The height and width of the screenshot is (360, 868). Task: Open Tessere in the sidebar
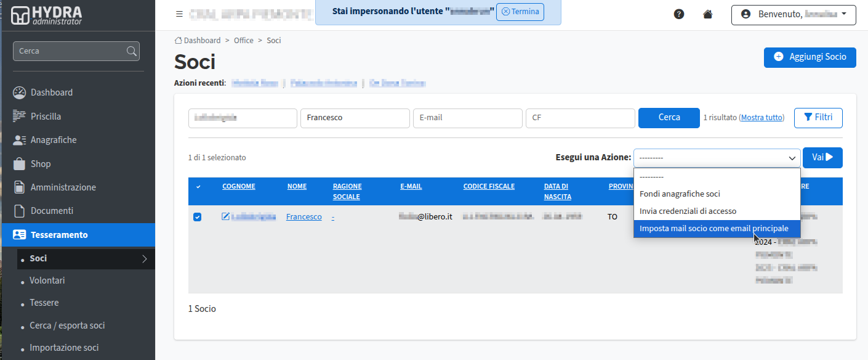point(44,303)
